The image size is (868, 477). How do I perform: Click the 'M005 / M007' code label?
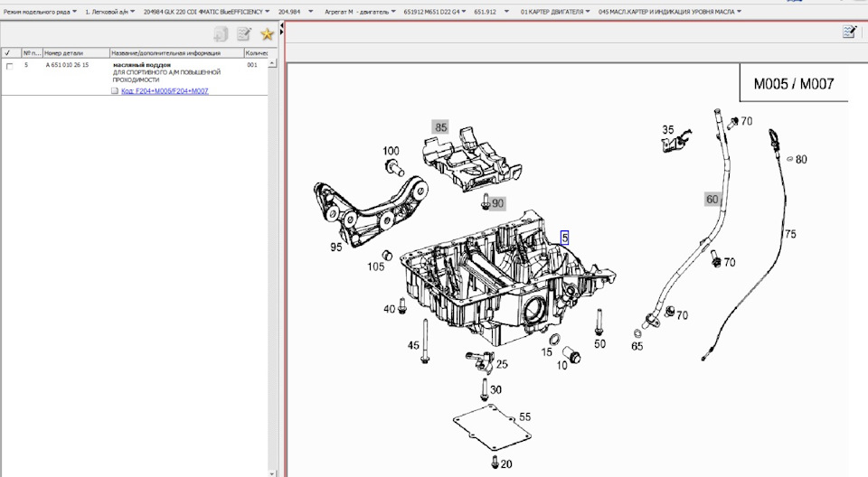point(794,83)
